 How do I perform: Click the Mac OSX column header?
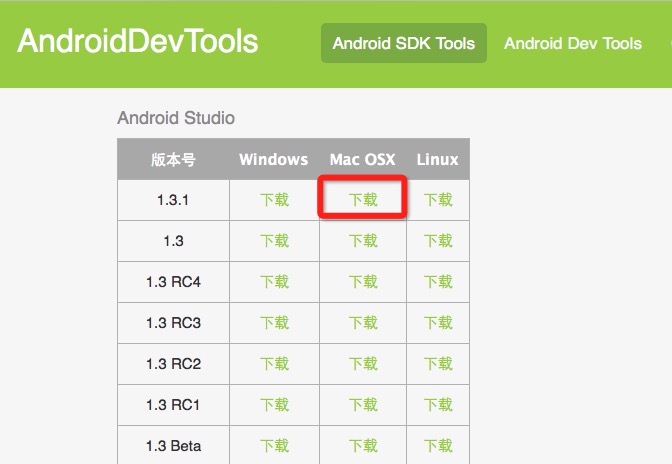coord(363,159)
